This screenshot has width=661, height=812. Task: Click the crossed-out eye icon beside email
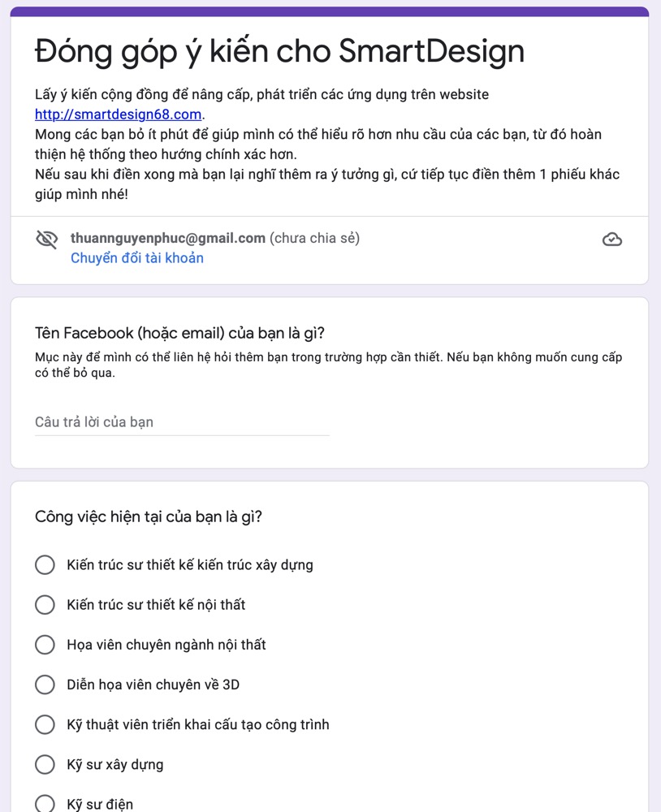coord(46,240)
